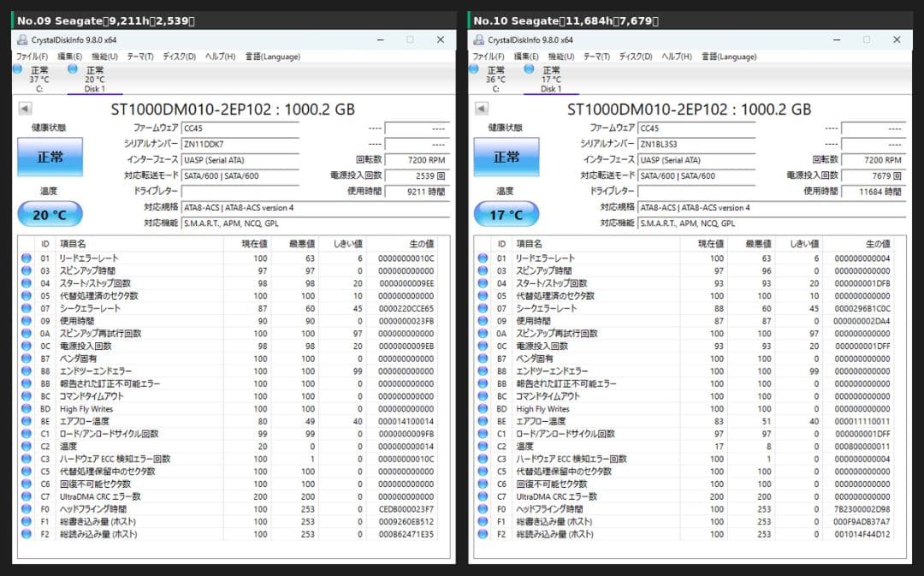Click power-on count value 7679 回

pyautogui.click(x=874, y=175)
